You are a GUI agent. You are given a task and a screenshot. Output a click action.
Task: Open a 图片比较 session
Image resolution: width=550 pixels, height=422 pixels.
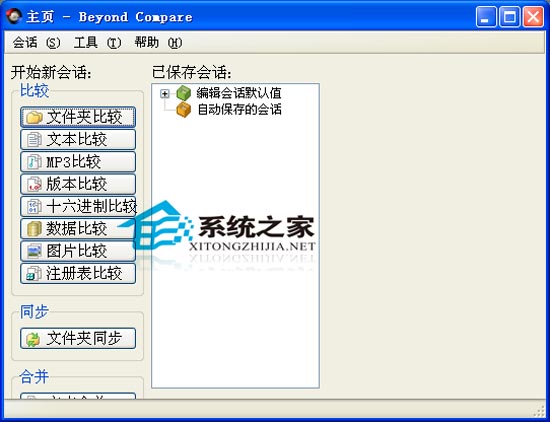(78, 251)
